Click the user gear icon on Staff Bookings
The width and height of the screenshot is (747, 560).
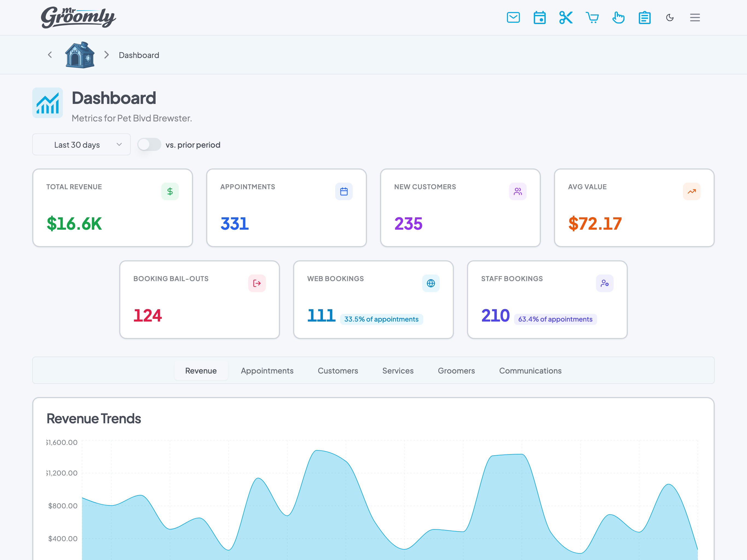(605, 283)
